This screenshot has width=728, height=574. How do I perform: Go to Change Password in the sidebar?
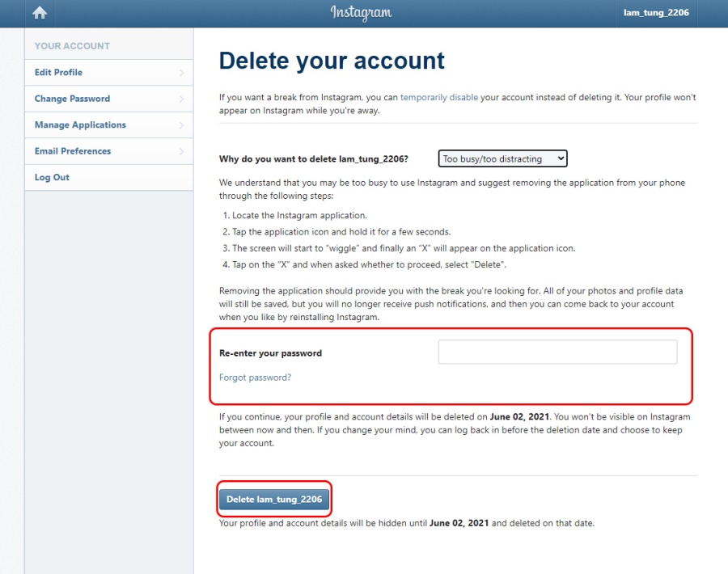pos(72,99)
